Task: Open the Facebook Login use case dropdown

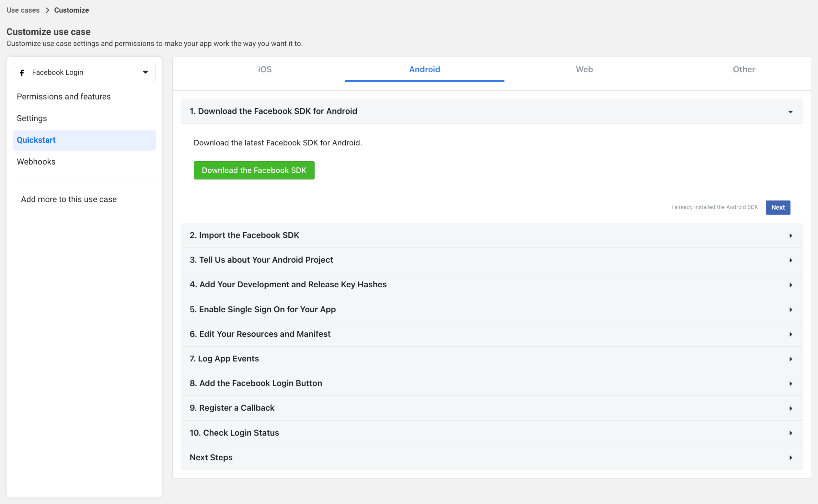Action: pos(145,72)
